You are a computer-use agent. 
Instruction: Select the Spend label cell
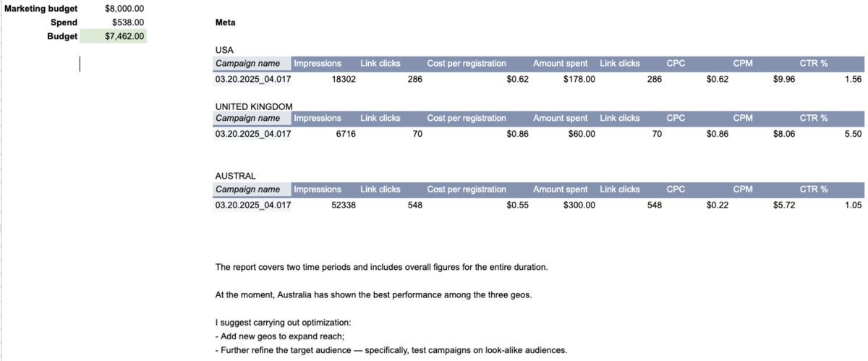tap(64, 22)
